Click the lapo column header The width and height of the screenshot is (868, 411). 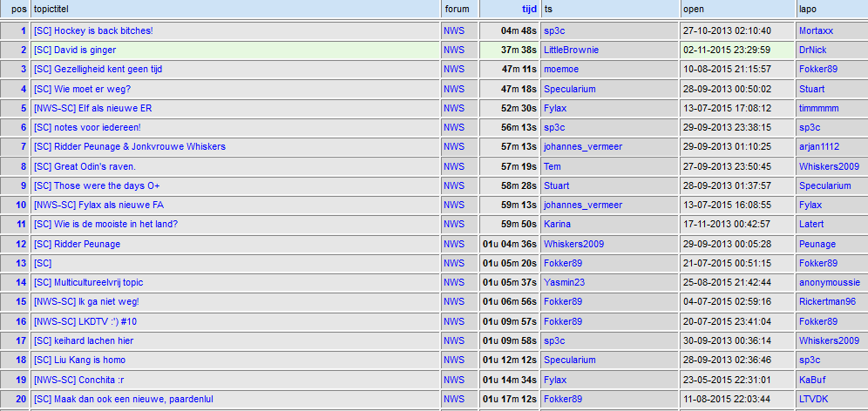[x=808, y=9]
